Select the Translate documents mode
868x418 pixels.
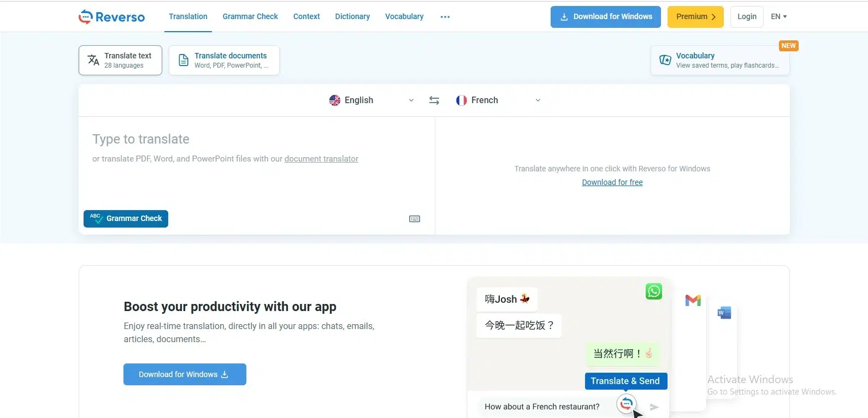[x=224, y=60]
